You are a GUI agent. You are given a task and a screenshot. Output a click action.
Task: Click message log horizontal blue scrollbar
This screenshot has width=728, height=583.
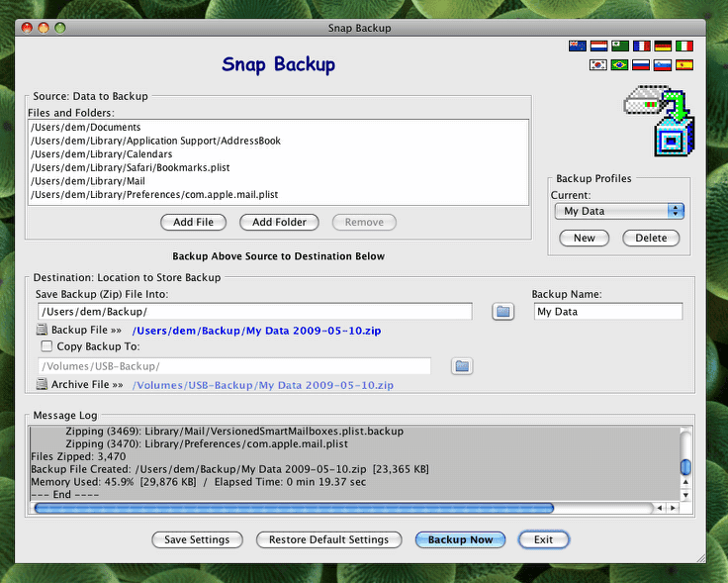(294, 508)
